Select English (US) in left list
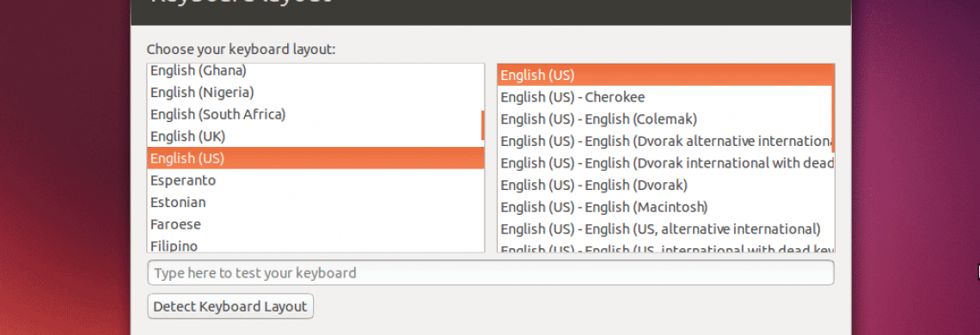The width and height of the screenshot is (980, 335). click(x=315, y=158)
